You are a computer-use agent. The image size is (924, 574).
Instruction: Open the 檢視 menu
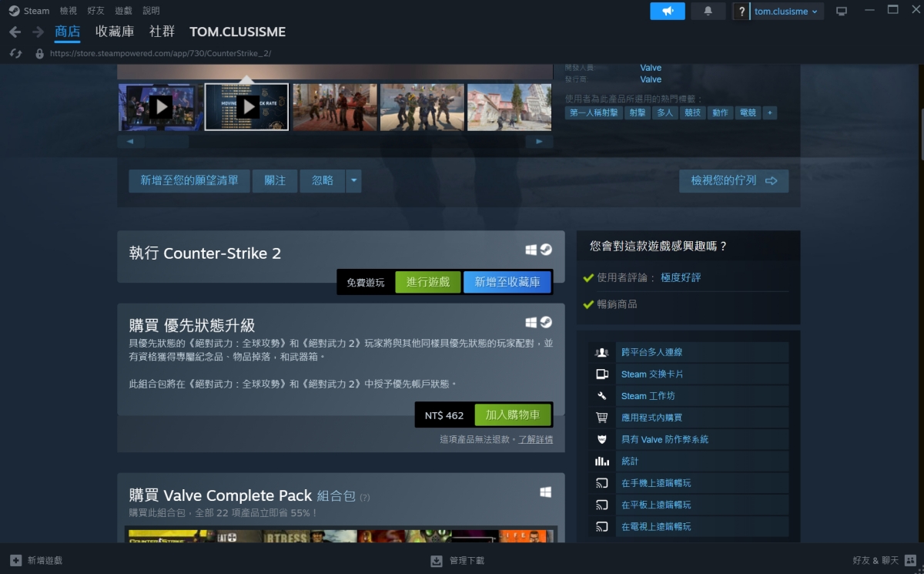(69, 11)
